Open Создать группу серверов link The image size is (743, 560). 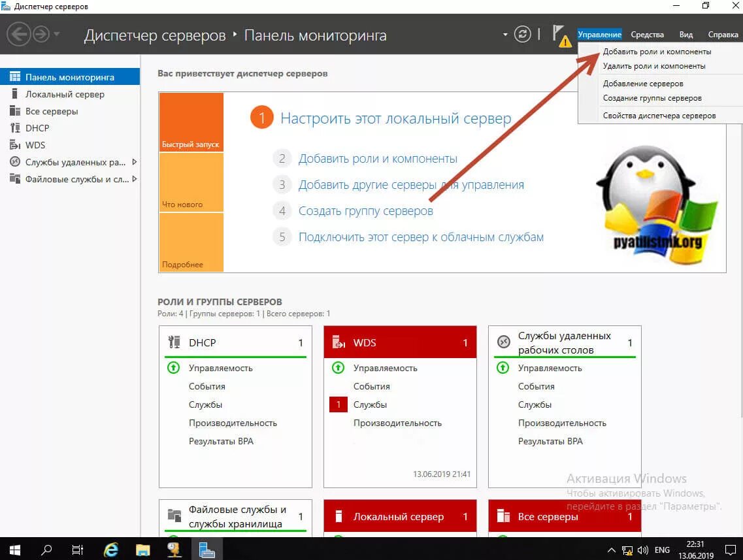365,211
